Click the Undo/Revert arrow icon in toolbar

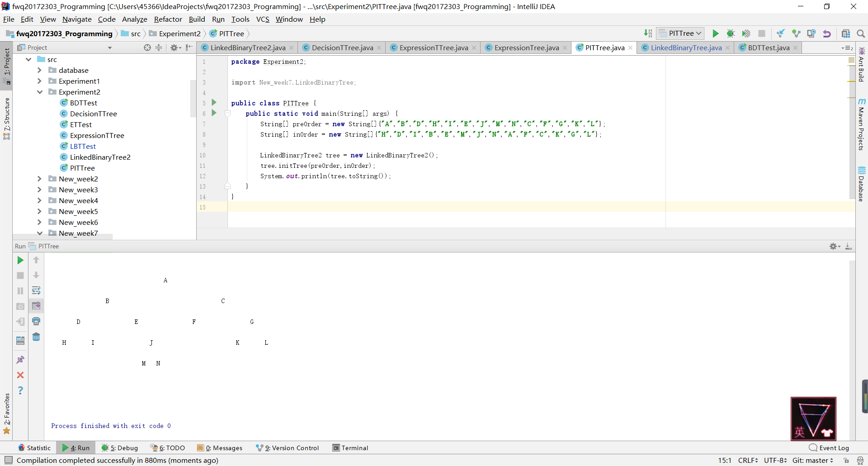pyautogui.click(x=827, y=33)
